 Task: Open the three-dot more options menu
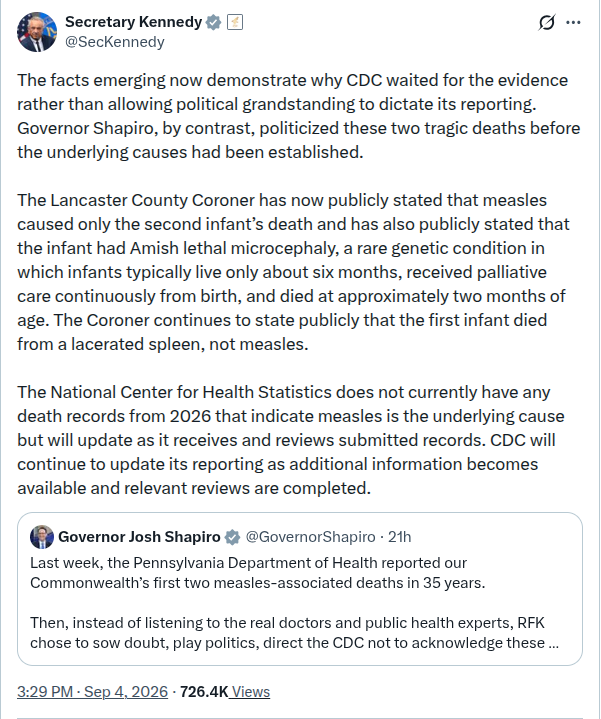coord(573,22)
